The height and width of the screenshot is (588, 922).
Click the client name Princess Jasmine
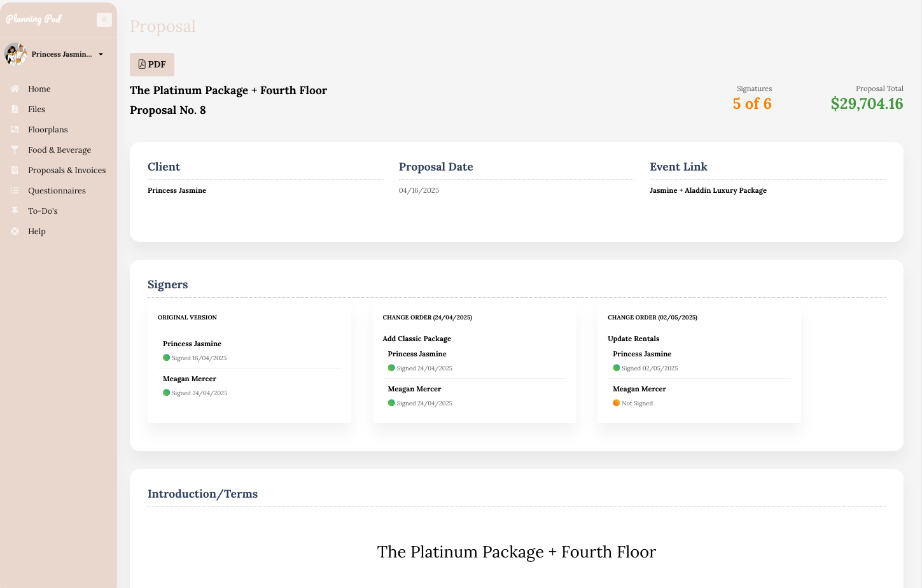(x=177, y=190)
